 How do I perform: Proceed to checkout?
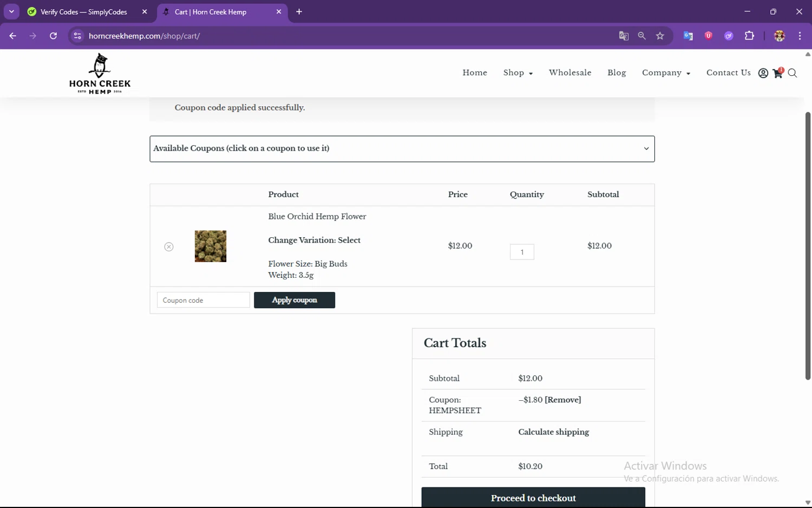click(x=533, y=497)
